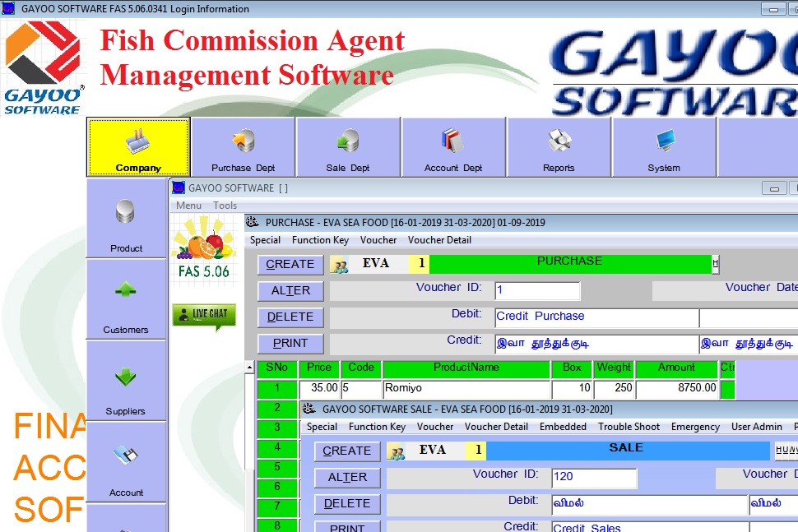
Task: Open the Company module icon
Action: [138, 141]
